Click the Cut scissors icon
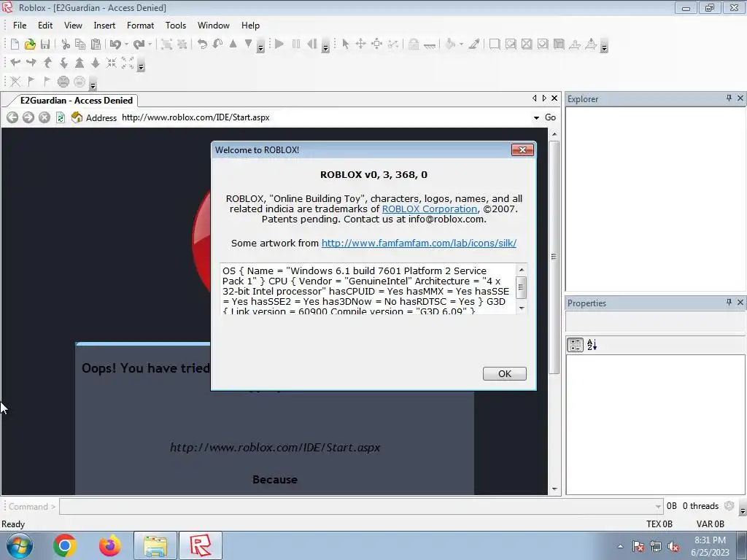Screen dimensions: 747x560 coord(66,44)
